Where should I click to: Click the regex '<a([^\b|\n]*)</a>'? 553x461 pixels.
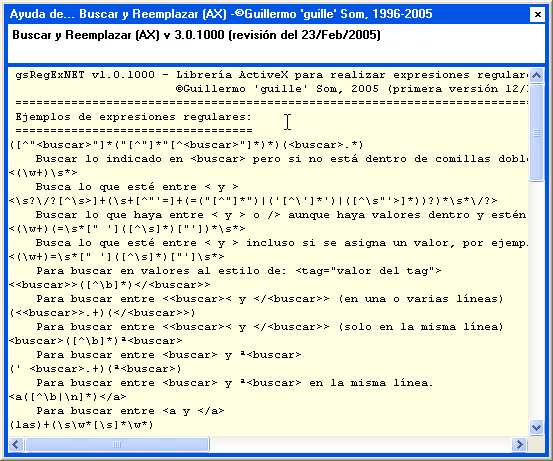[68, 397]
